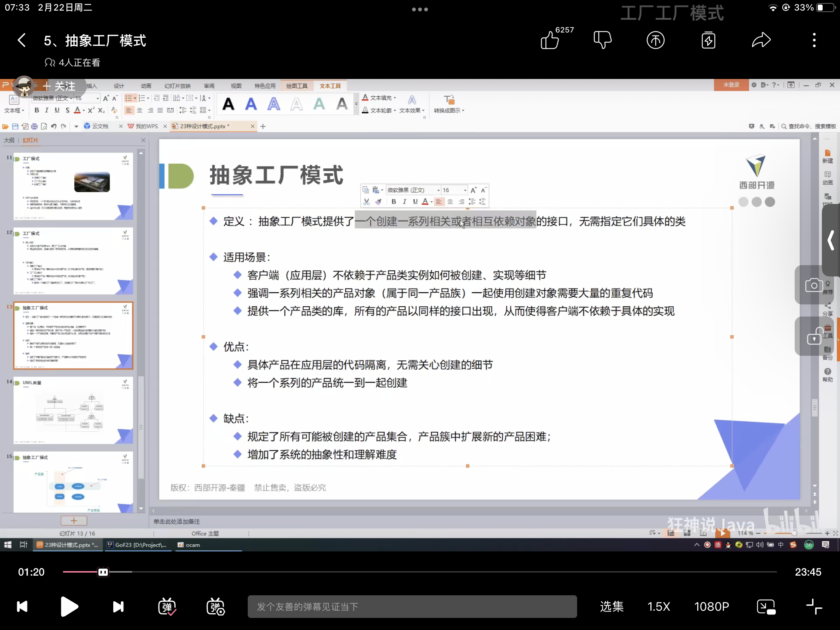Open the 幻灯片放映 ribbon tab

[178, 86]
